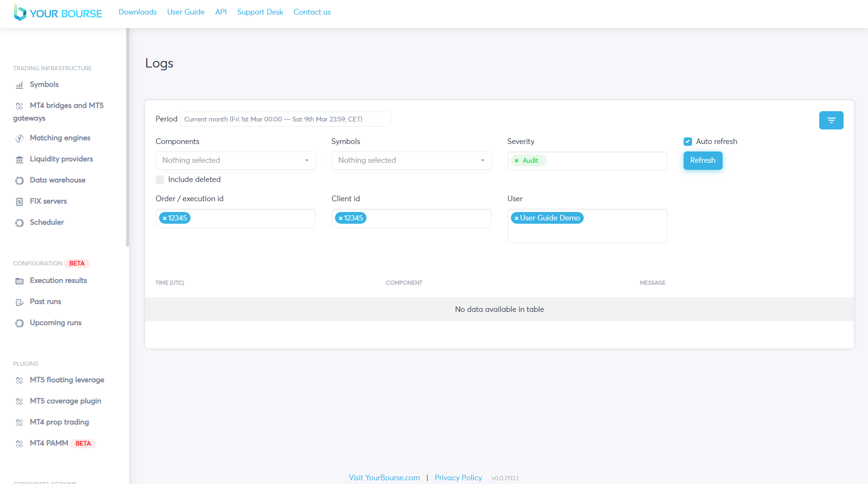This screenshot has width=868, height=484.
Task: Open the User Guide menu item
Action: coord(186,12)
